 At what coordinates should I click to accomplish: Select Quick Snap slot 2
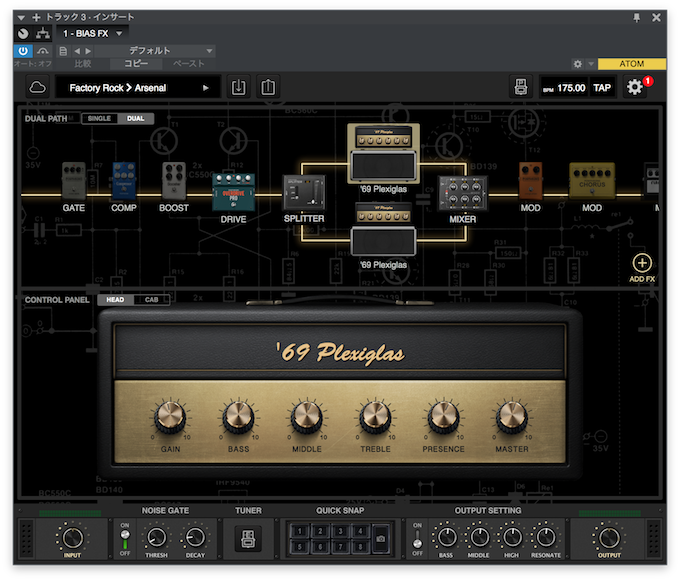(x=320, y=531)
